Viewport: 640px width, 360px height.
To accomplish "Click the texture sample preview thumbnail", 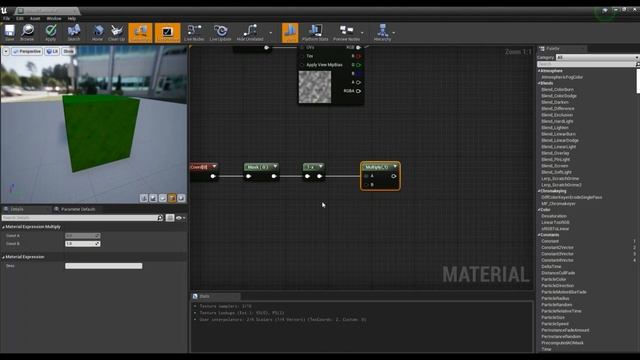I will (x=315, y=87).
